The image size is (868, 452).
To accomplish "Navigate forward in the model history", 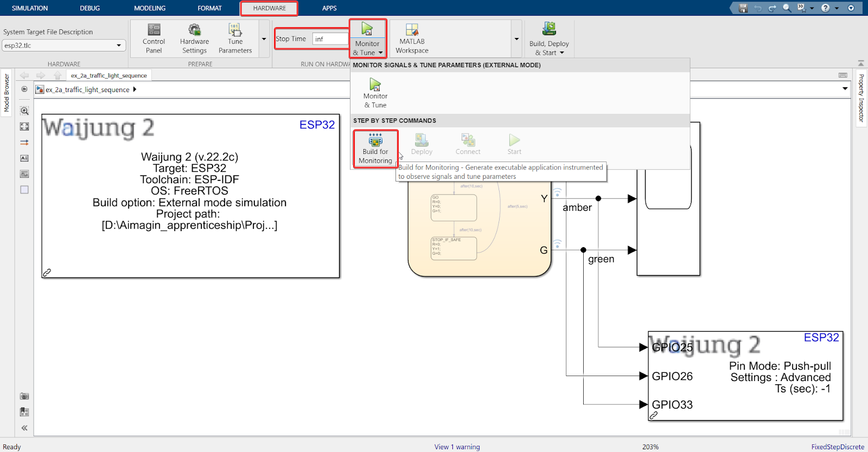I will click(x=41, y=75).
